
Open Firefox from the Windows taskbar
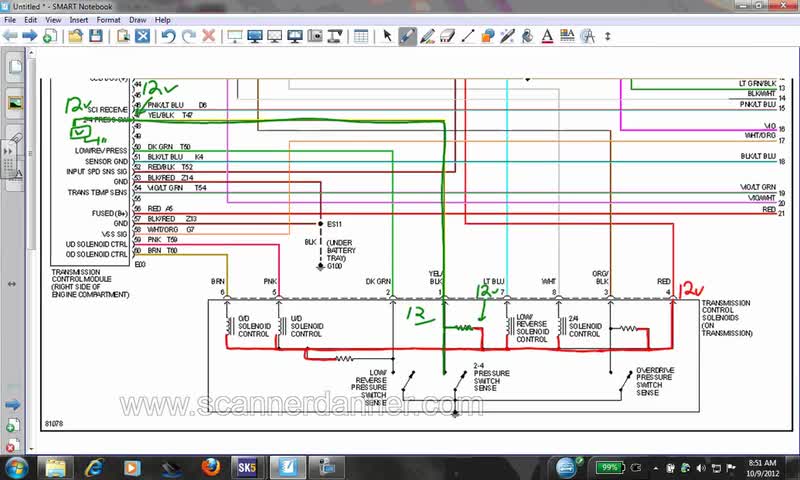(210, 467)
